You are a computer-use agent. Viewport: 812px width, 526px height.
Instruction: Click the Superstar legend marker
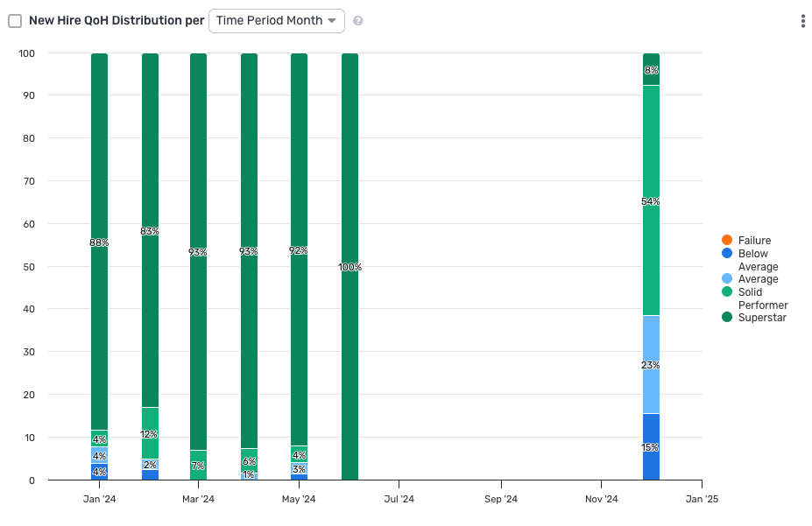727,318
